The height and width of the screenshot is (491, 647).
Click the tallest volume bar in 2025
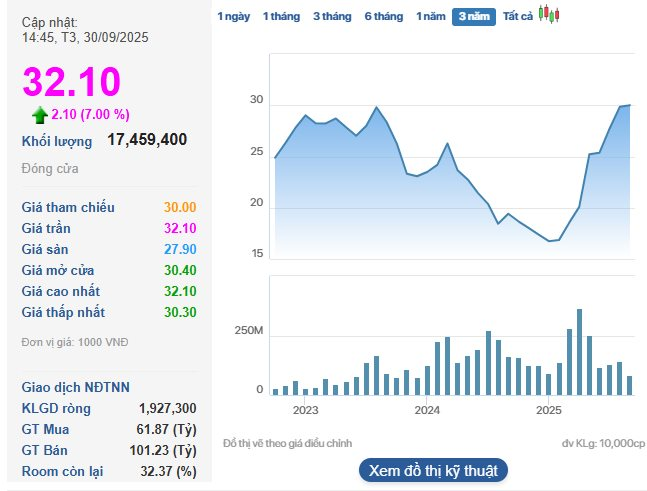[579, 351]
